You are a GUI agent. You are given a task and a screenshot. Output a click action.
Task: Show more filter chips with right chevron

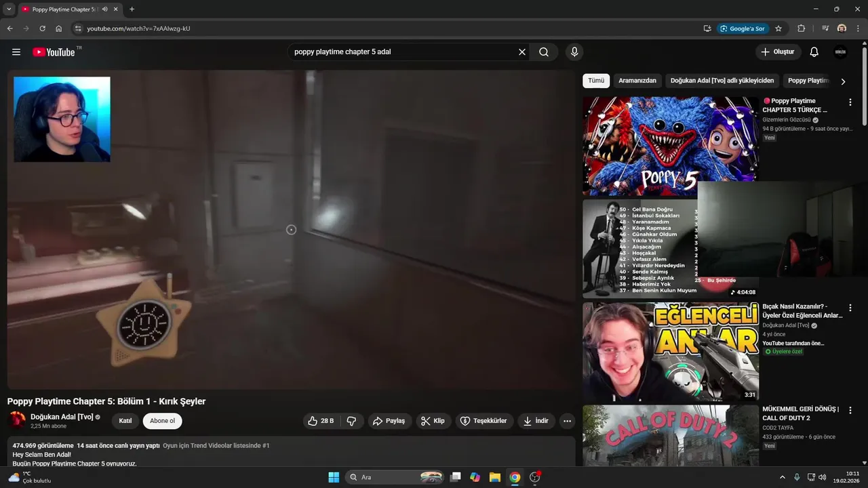click(x=843, y=81)
